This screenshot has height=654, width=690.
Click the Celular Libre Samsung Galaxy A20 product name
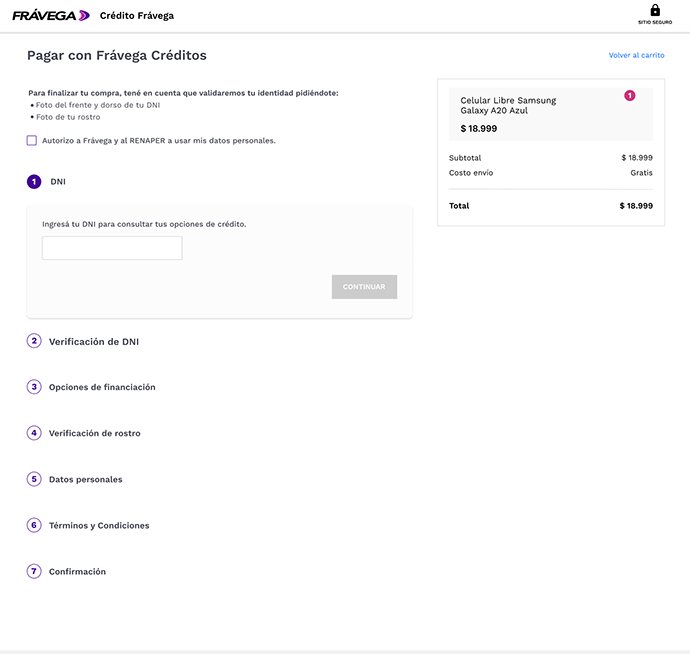[x=508, y=106]
